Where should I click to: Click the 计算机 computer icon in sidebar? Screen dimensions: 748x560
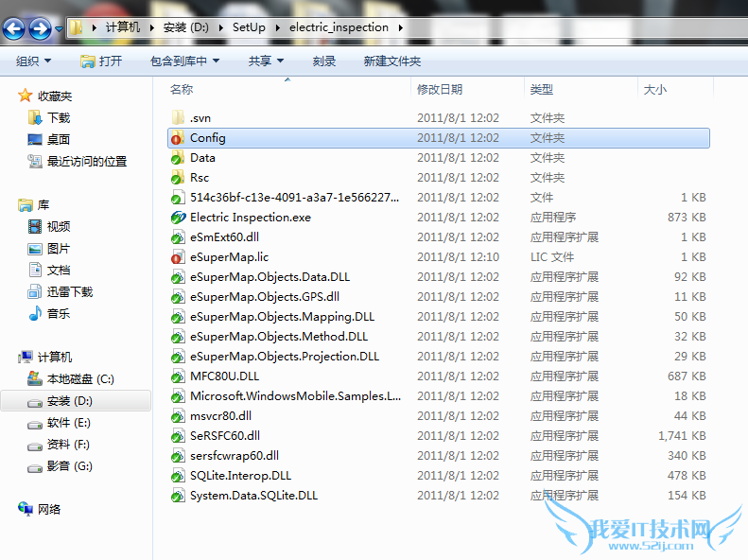point(26,357)
